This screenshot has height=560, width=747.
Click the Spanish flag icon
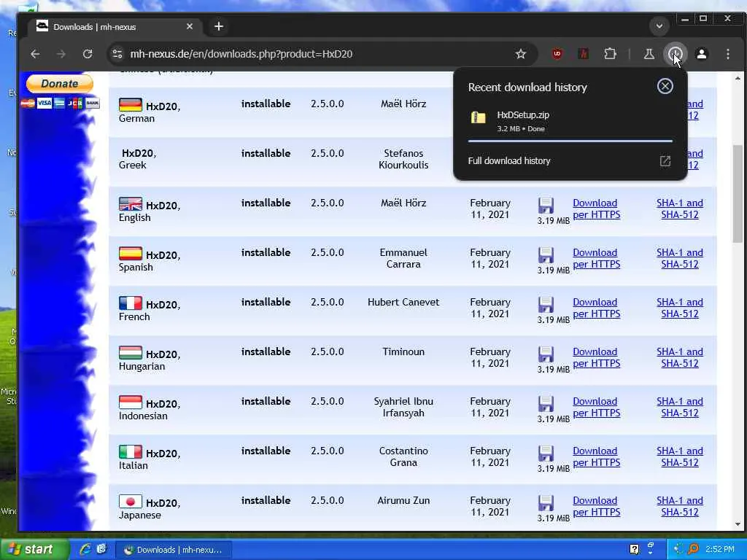pos(131,253)
